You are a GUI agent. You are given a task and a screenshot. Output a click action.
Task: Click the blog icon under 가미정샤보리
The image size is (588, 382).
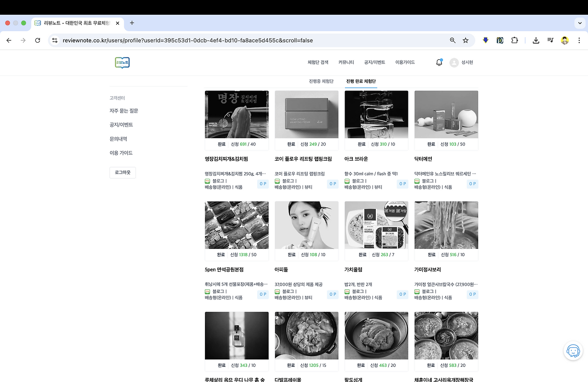point(417,292)
